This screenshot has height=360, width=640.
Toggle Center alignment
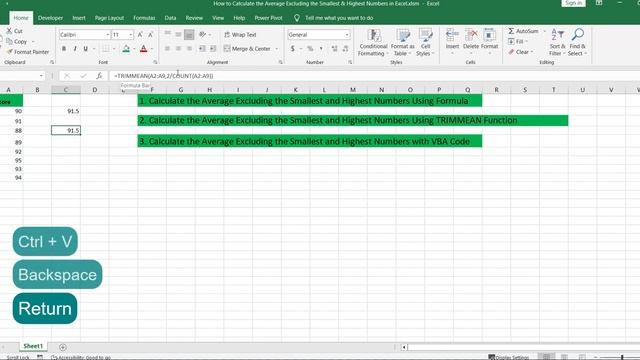click(178, 49)
